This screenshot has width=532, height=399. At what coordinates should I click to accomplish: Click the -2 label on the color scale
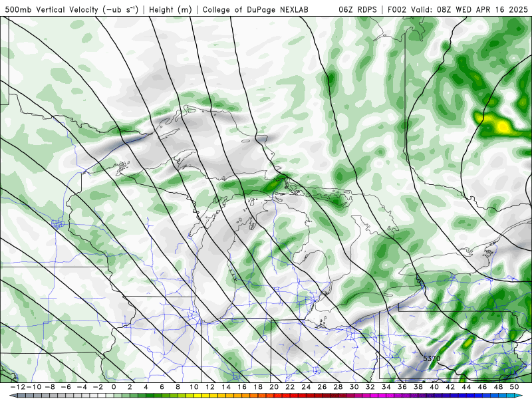click(x=98, y=387)
